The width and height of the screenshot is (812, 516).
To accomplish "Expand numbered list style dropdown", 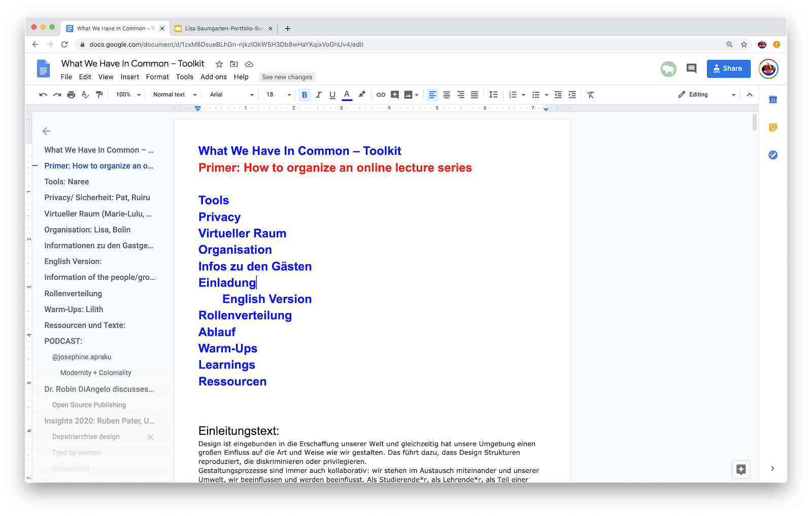I will [523, 95].
